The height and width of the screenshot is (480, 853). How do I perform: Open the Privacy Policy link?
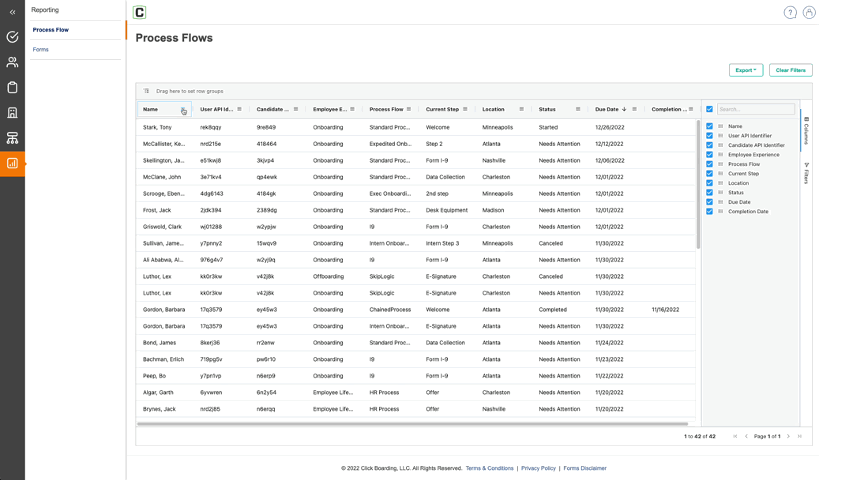538,468
